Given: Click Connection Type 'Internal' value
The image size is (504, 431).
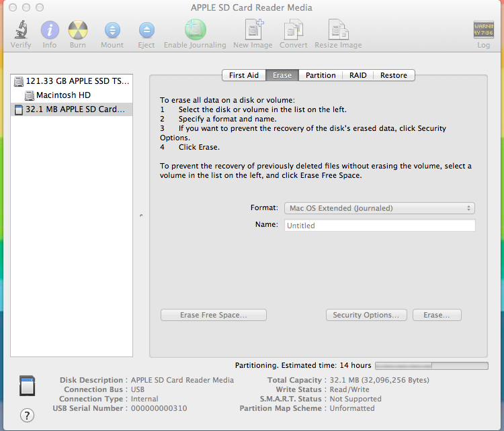Looking at the screenshot, I should (144, 399).
